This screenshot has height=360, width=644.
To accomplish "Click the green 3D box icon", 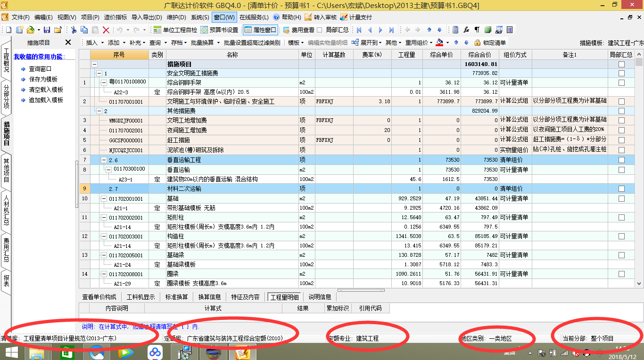I will click(488, 30).
